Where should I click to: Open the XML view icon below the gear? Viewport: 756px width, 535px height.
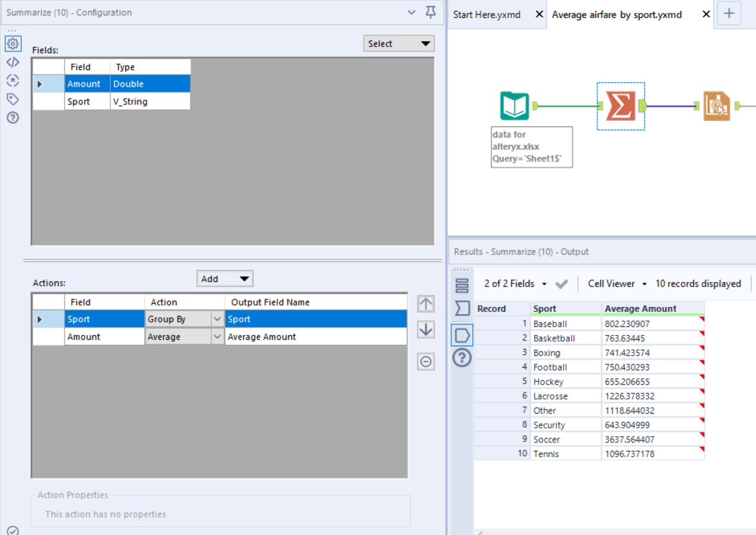(13, 62)
